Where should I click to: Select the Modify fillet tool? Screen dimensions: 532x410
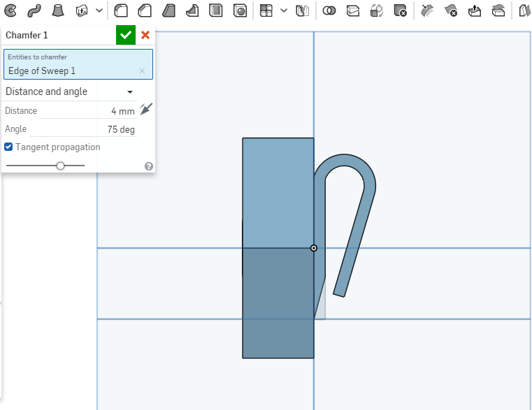pyautogui.click(x=427, y=11)
